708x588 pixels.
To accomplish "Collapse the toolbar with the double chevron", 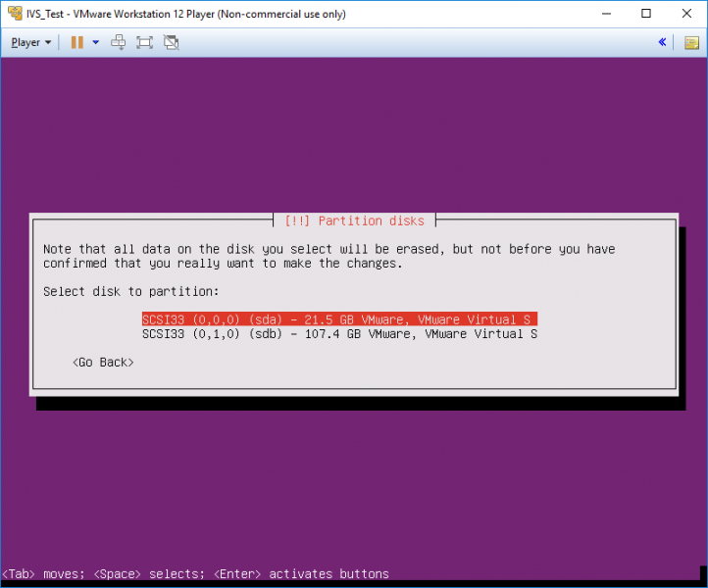I will (x=662, y=42).
